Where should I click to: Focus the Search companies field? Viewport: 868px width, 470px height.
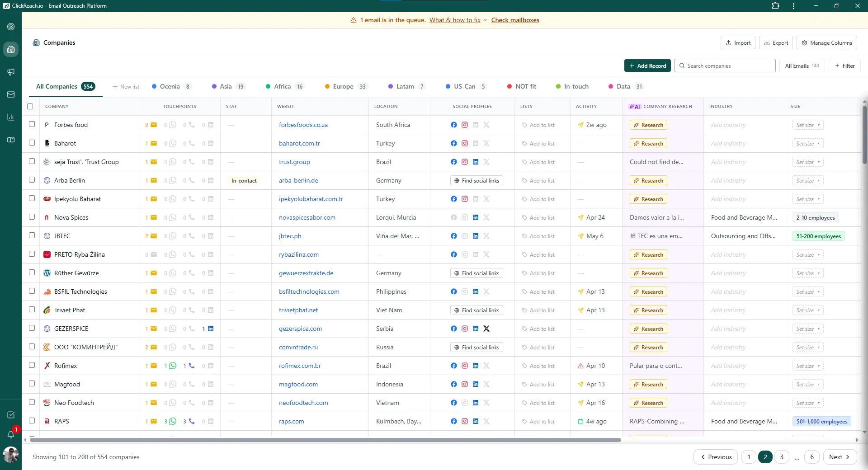[725, 66]
